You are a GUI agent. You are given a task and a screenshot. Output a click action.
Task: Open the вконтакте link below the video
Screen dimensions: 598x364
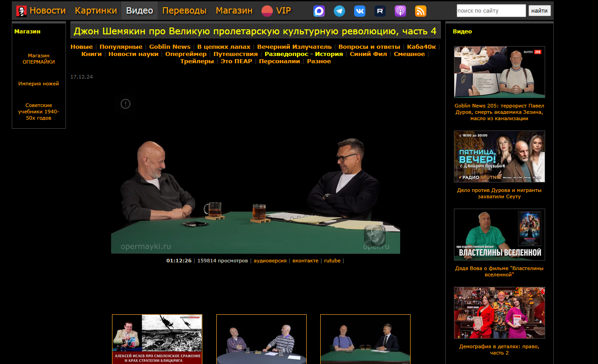click(305, 261)
